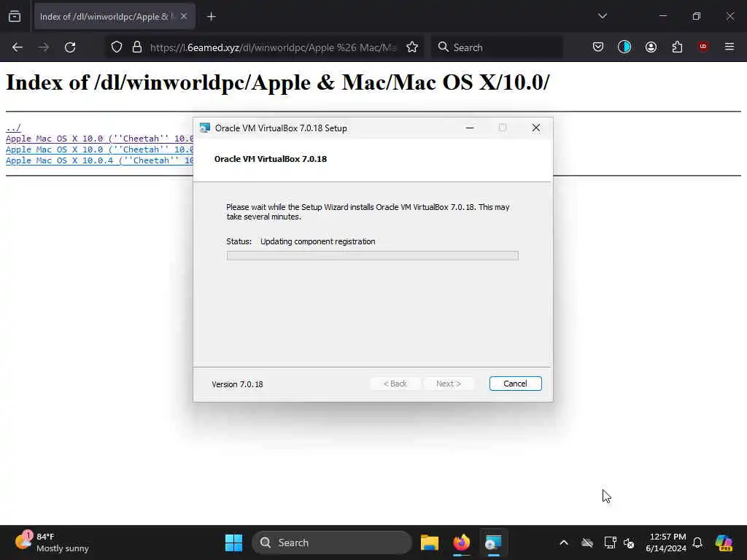
Task: Click Version 7.0.18 label in dialog
Action: (x=237, y=384)
